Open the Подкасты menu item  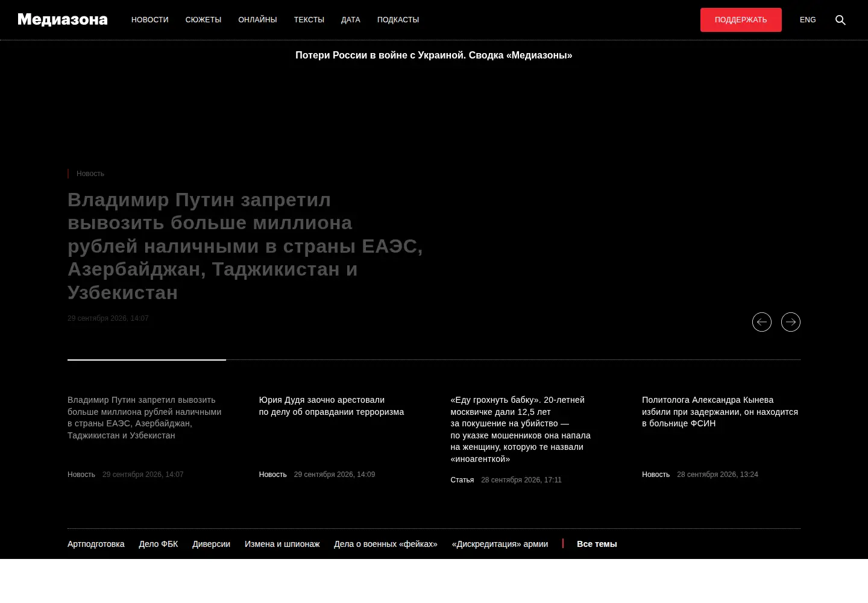[398, 20]
